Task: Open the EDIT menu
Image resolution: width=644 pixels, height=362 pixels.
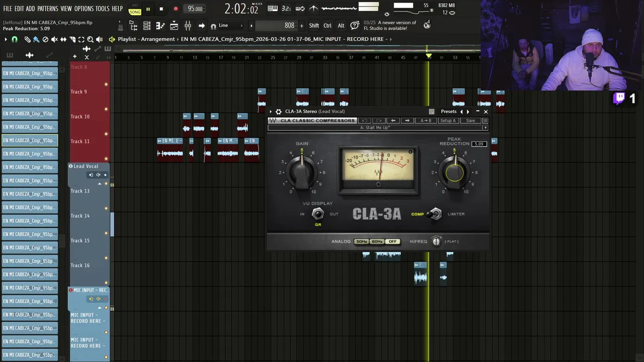Action: pyautogui.click(x=19, y=9)
